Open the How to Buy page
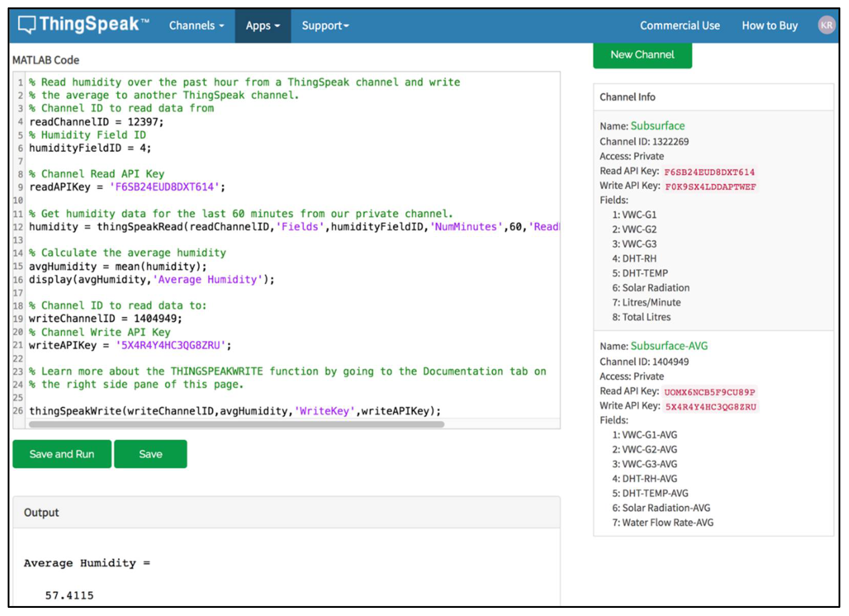This screenshot has width=849, height=616. (x=770, y=26)
